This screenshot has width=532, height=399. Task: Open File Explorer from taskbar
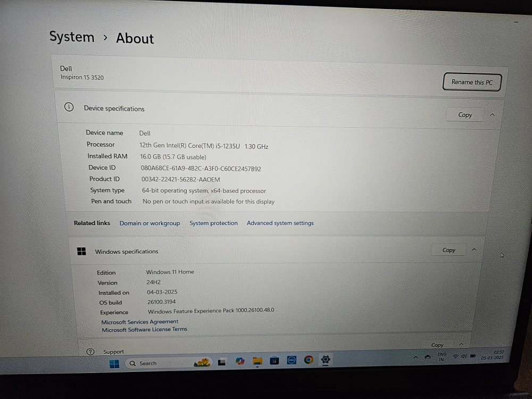click(x=257, y=361)
